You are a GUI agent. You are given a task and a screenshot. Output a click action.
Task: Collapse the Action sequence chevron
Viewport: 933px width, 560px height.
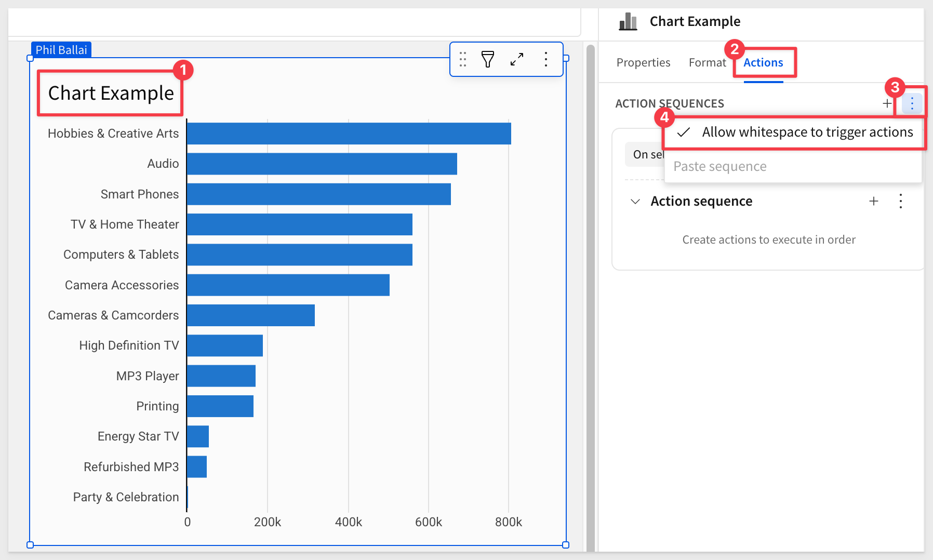pyautogui.click(x=635, y=202)
